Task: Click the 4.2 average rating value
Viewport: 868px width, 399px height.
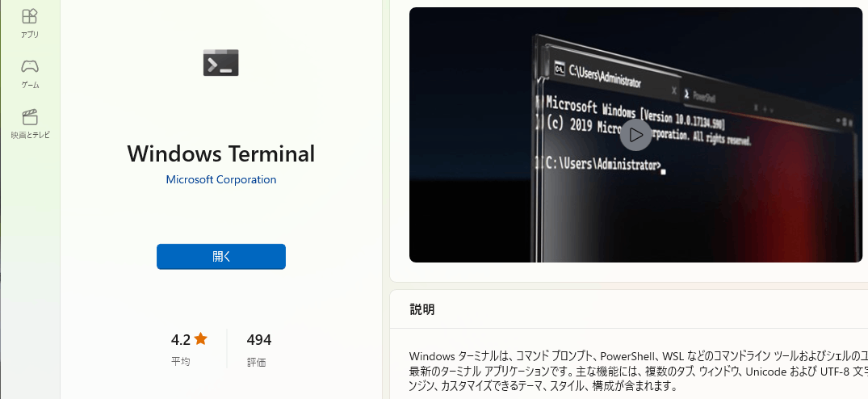Action: click(x=181, y=339)
